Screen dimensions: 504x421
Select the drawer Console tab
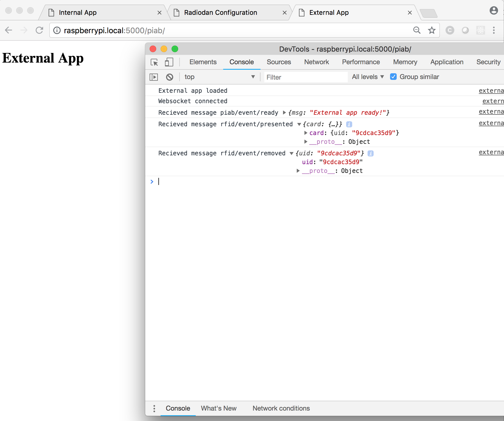click(x=178, y=408)
